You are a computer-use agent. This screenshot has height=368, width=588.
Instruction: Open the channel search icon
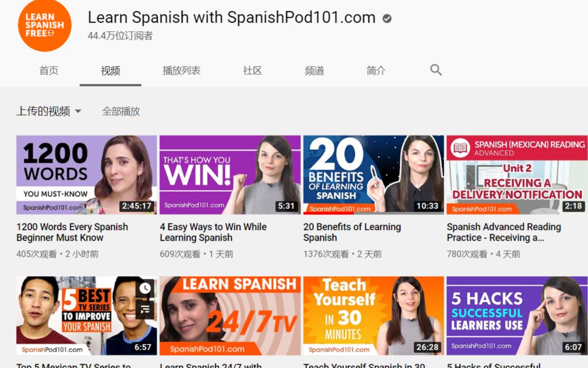tap(436, 69)
